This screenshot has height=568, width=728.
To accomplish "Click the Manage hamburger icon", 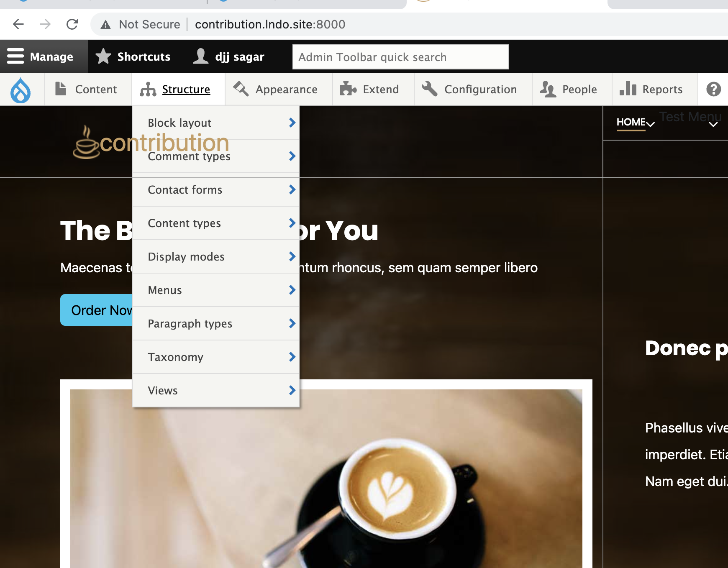I will coord(16,56).
